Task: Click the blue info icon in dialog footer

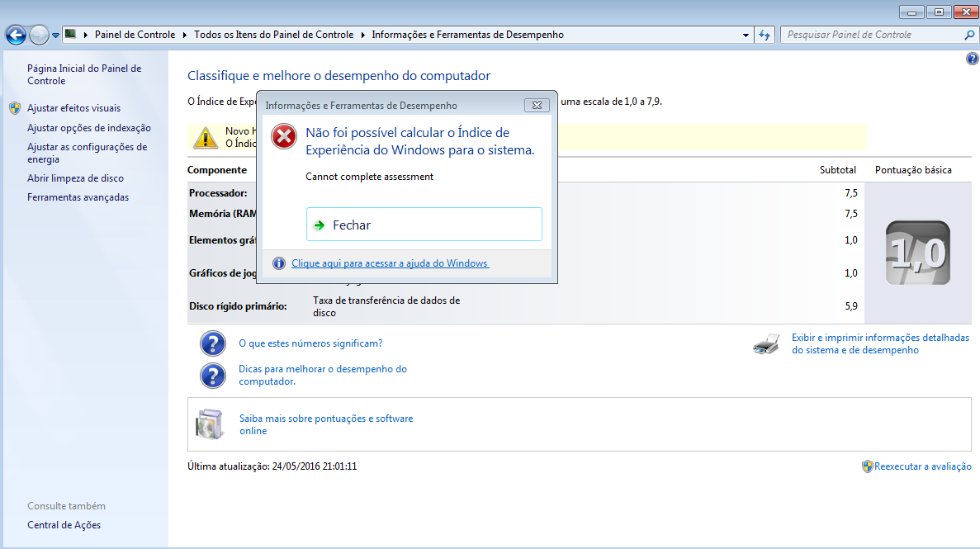Action: (279, 263)
